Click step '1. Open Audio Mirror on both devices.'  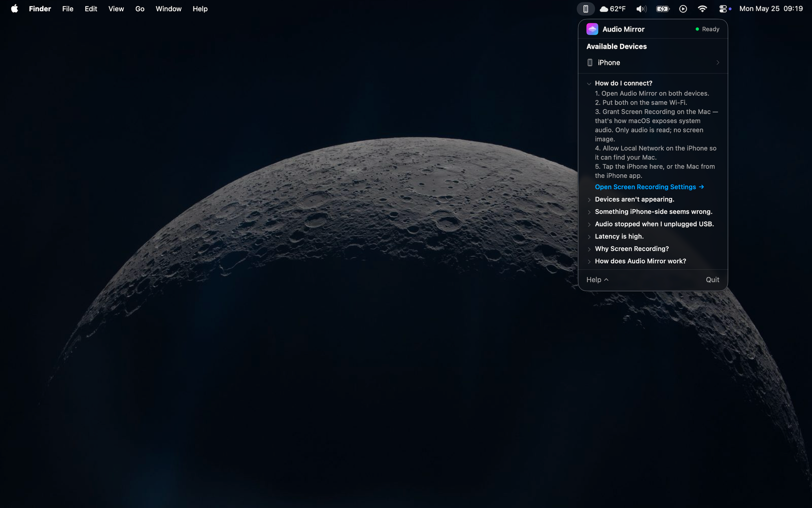coord(652,93)
